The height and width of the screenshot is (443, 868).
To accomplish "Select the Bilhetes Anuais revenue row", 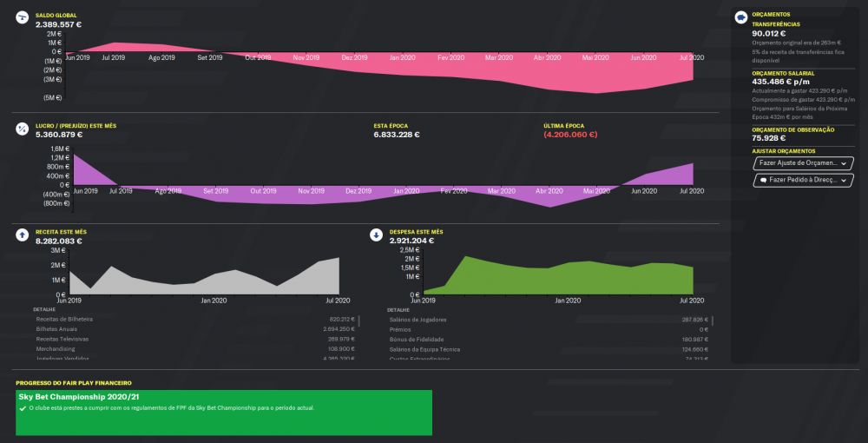I will coord(194,329).
